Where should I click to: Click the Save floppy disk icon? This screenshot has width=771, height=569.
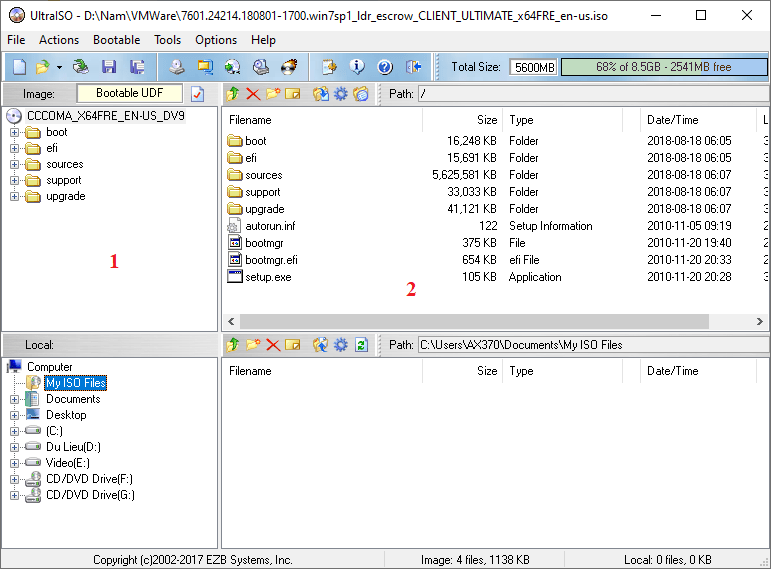109,67
